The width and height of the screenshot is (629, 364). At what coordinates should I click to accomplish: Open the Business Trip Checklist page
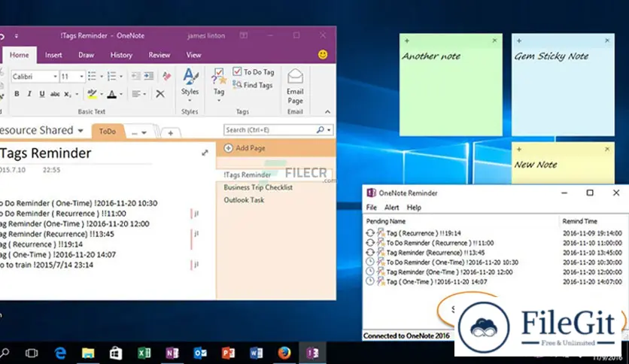point(258,187)
